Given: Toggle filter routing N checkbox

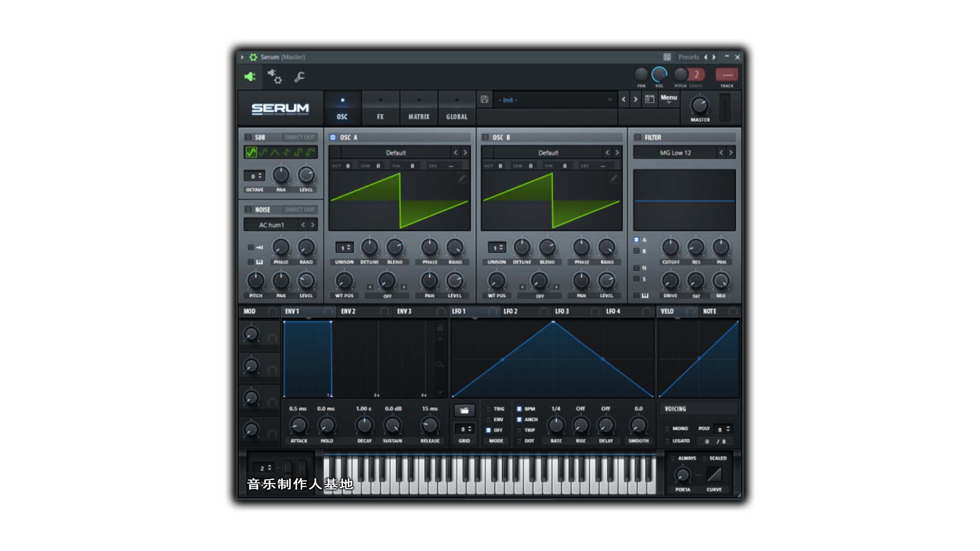Looking at the screenshot, I should pos(636,268).
